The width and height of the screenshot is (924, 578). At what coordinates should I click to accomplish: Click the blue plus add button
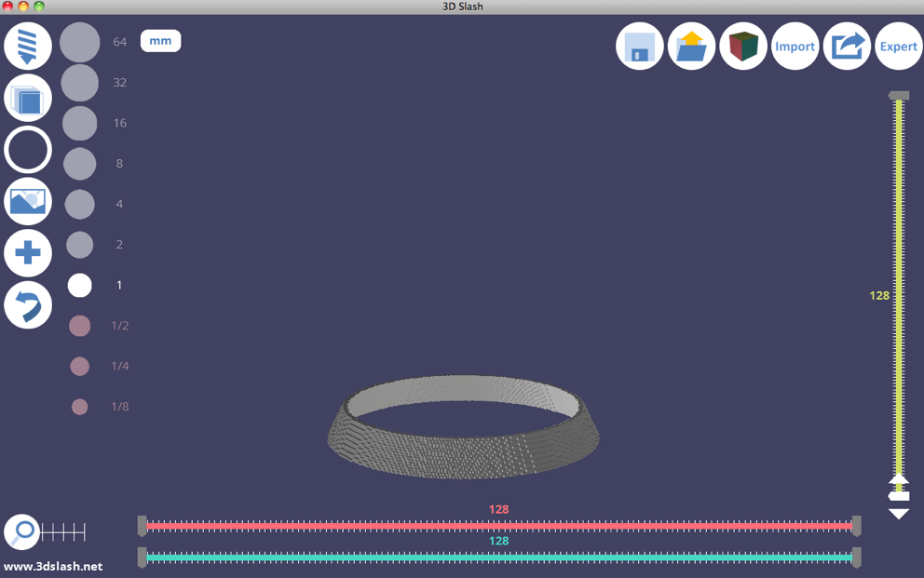(28, 253)
